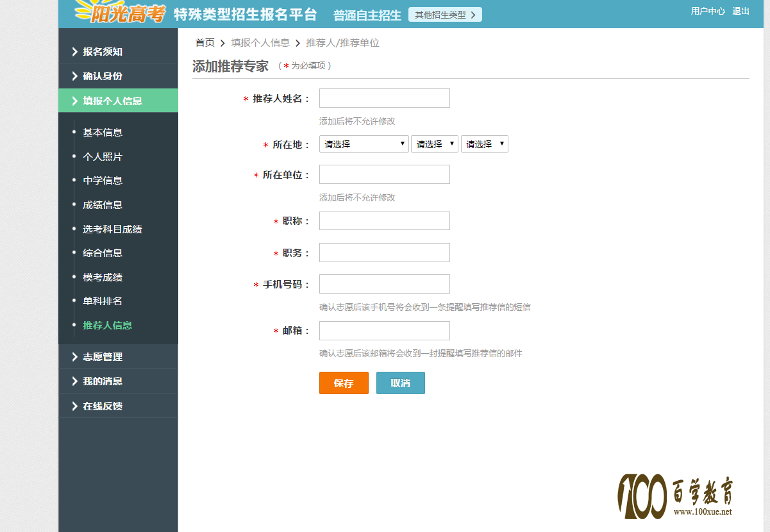Image resolution: width=770 pixels, height=532 pixels.
Task: Focus the 手机号码 input field
Action: point(385,284)
